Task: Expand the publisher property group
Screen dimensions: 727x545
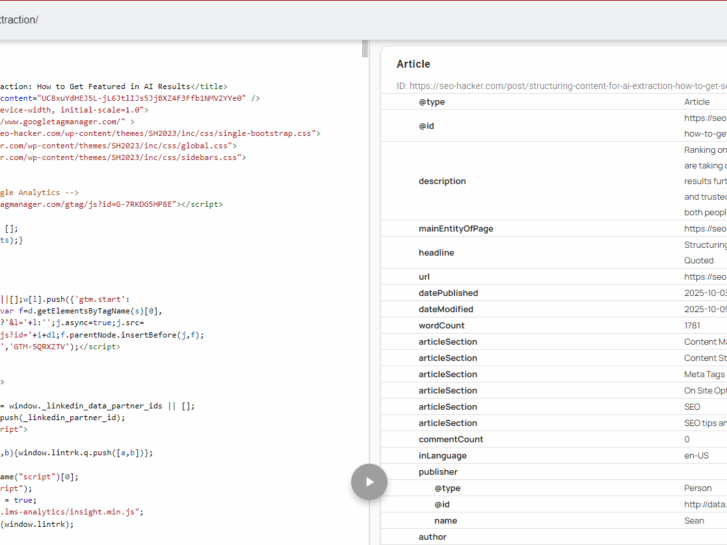Action: click(438, 472)
